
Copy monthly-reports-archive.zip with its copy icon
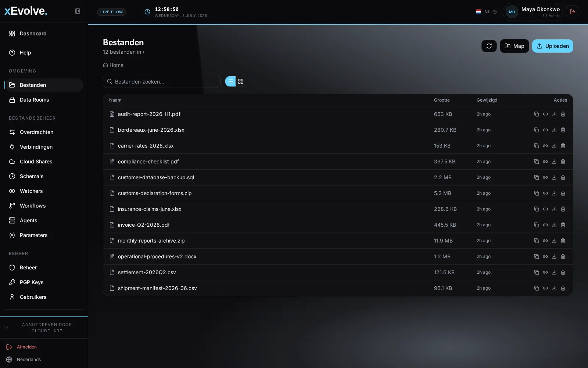537,241
